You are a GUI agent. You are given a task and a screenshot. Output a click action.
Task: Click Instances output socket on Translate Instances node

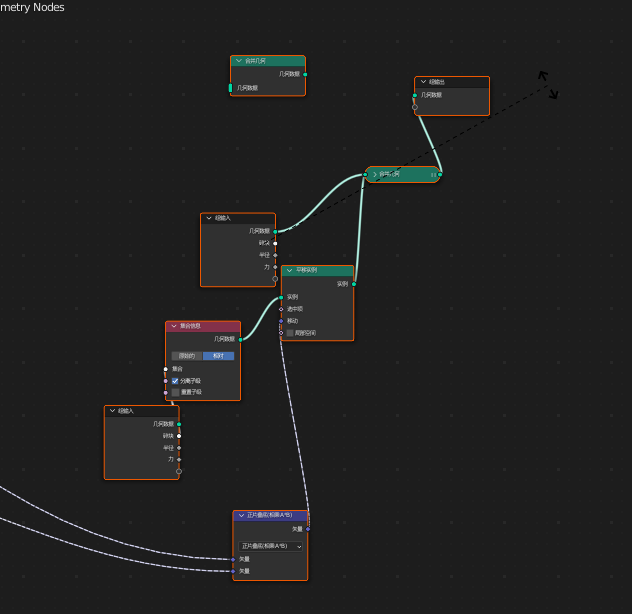(354, 284)
